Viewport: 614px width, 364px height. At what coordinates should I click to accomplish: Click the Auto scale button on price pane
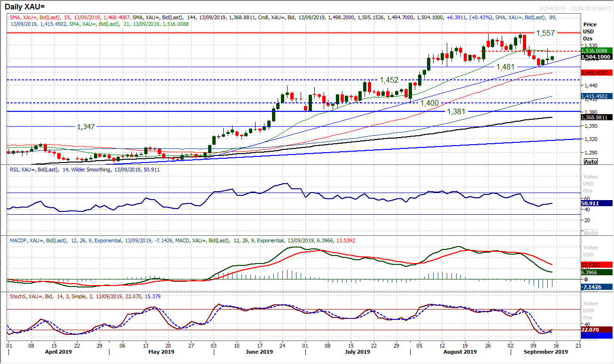[591, 161]
